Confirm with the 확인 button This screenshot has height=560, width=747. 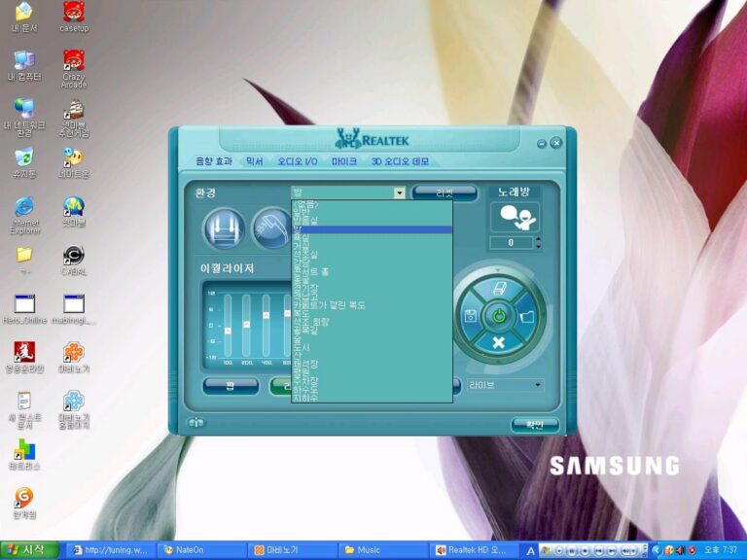535,425
